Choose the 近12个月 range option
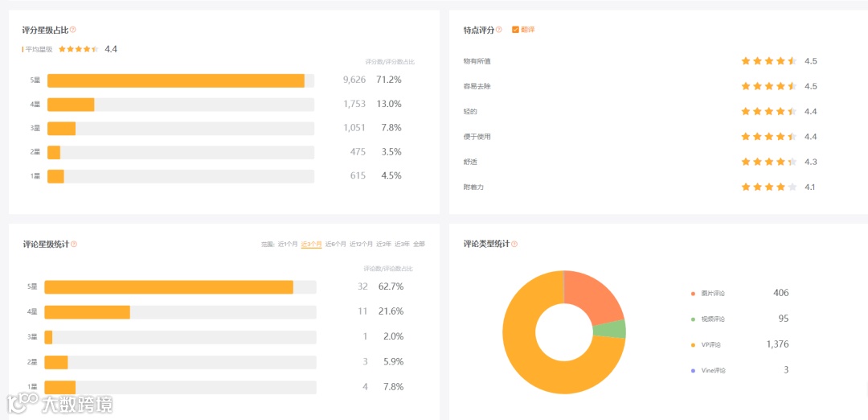The width and height of the screenshot is (868, 420). 361,244
